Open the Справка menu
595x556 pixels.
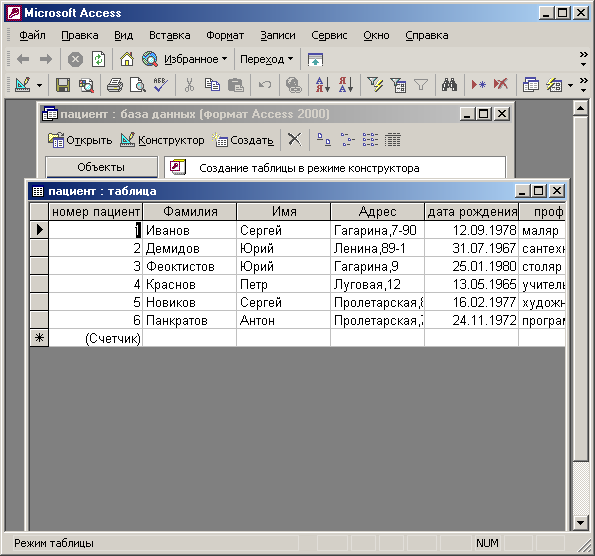click(x=427, y=35)
